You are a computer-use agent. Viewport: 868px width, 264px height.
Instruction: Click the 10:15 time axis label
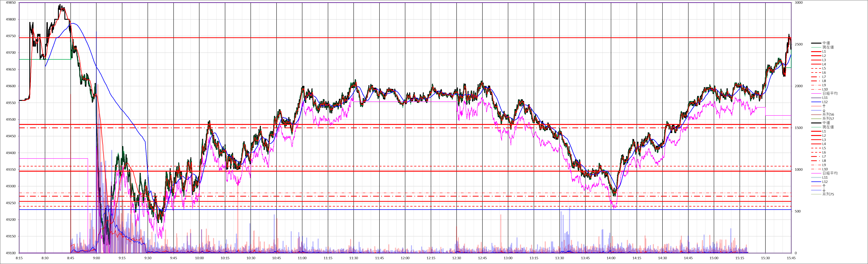tap(225, 258)
